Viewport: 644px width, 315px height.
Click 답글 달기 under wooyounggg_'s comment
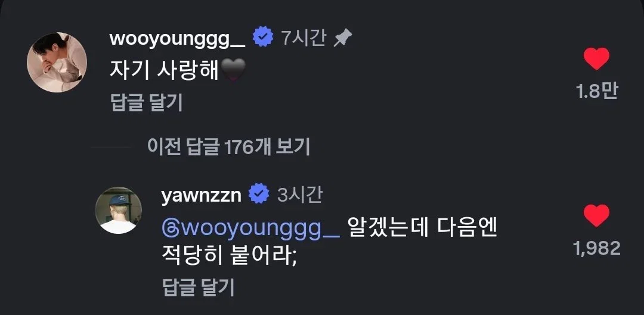[147, 102]
